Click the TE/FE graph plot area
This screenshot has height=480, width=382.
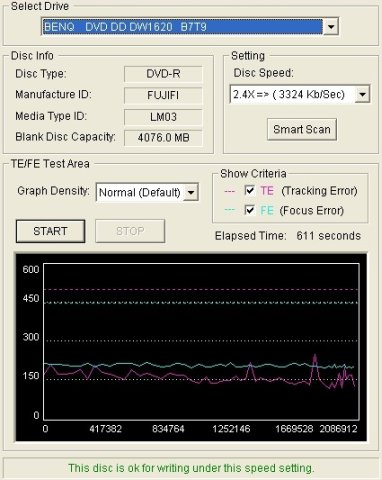tap(201, 342)
